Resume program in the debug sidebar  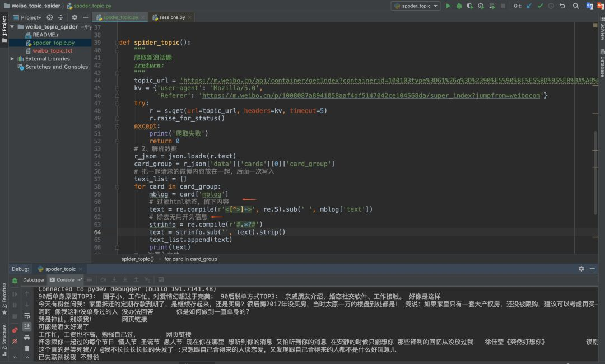click(15, 294)
